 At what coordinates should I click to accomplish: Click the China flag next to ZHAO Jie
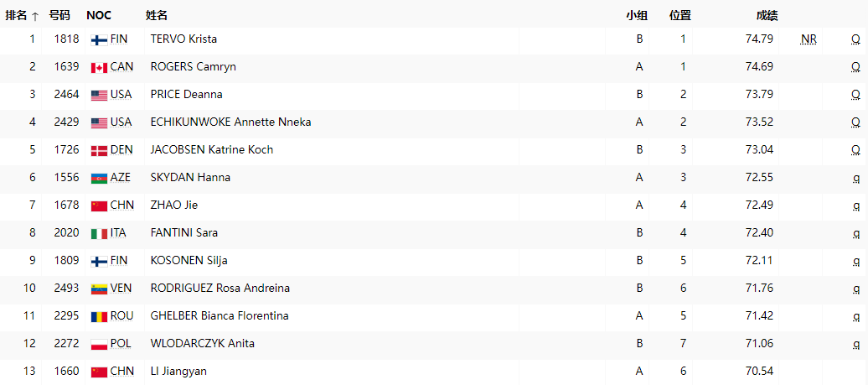pos(99,206)
